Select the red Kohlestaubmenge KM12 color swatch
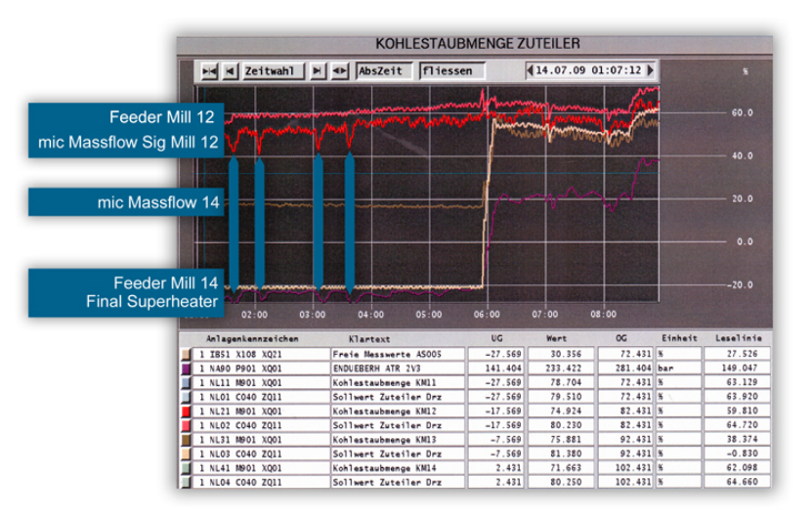This screenshot has width=812, height=519. point(186,412)
